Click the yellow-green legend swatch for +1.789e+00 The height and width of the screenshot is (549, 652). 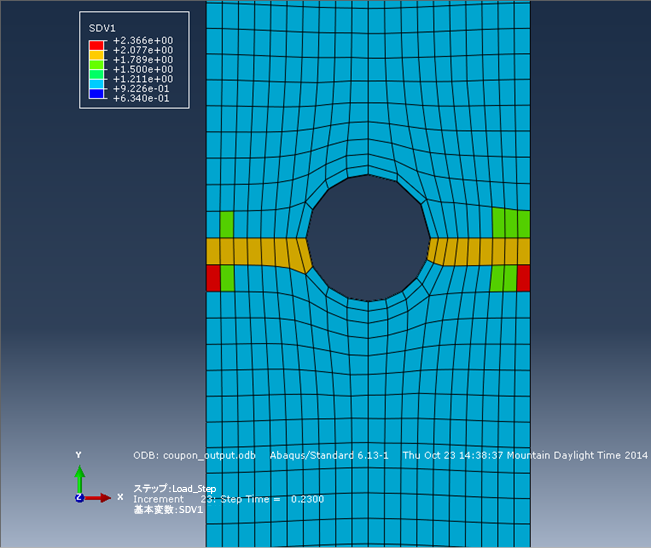(96, 64)
